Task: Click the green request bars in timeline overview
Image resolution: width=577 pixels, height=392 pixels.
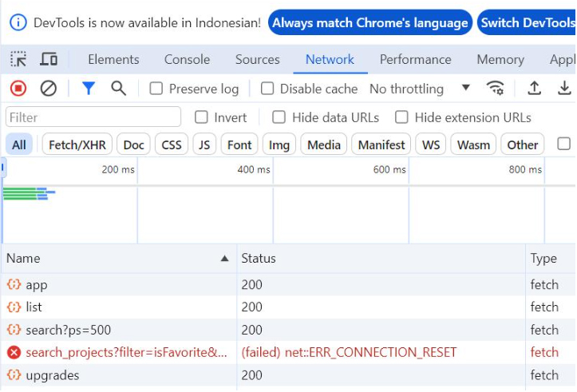Action: pos(24,193)
